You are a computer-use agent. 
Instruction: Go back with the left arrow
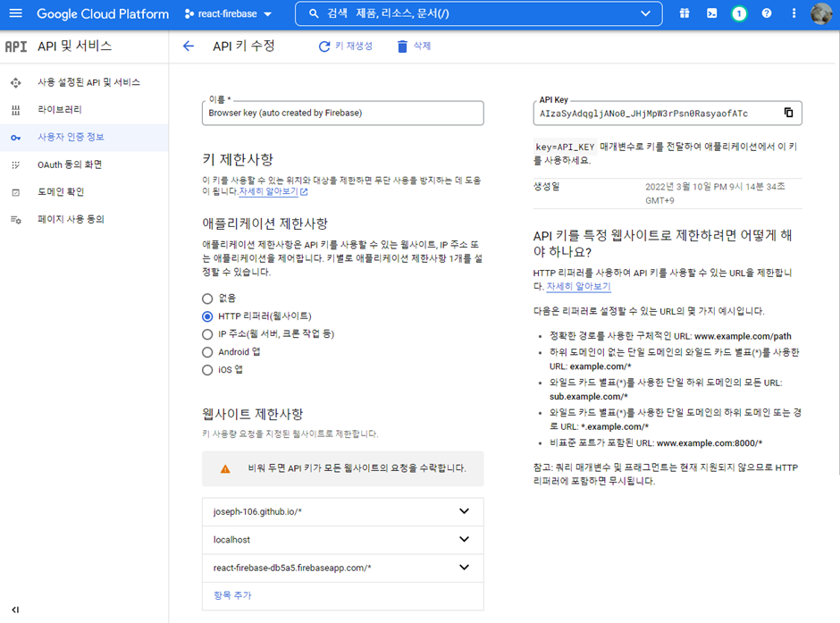coord(188,46)
